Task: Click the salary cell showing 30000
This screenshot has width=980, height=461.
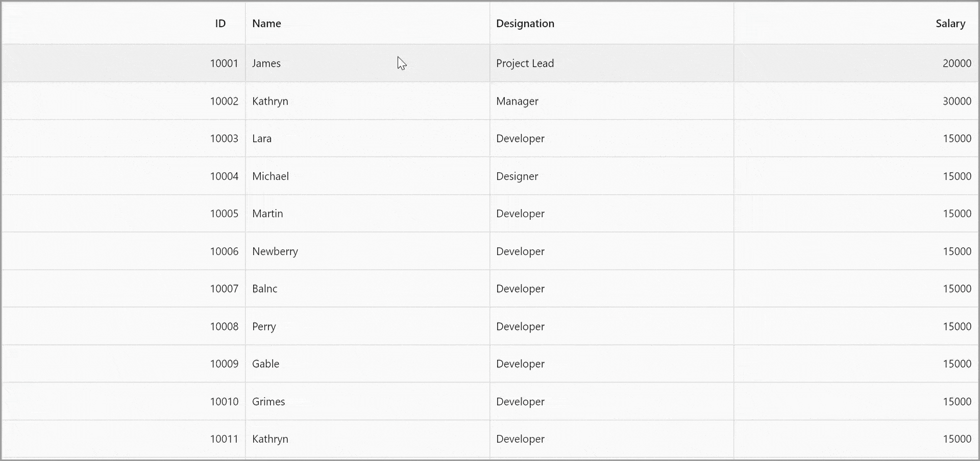Action: [957, 101]
